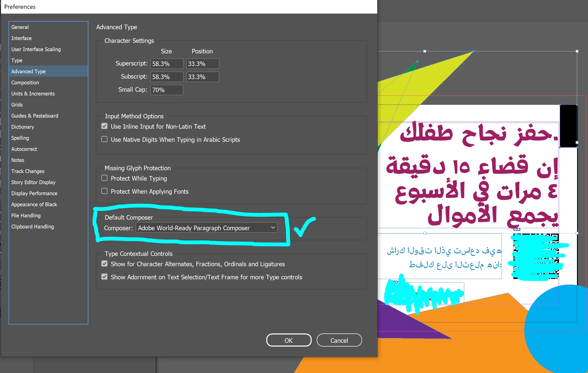The height and width of the screenshot is (373, 588).
Task: Uncheck Show for Character Alternates option
Action: click(104, 264)
